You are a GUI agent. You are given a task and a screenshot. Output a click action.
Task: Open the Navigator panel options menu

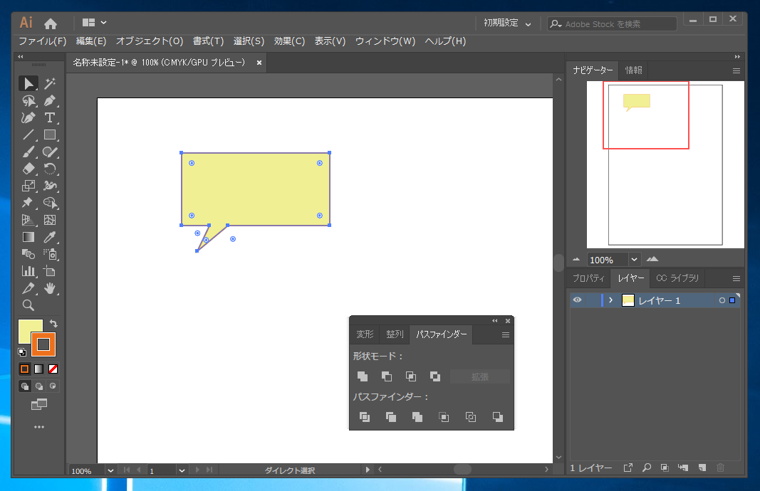[x=736, y=71]
